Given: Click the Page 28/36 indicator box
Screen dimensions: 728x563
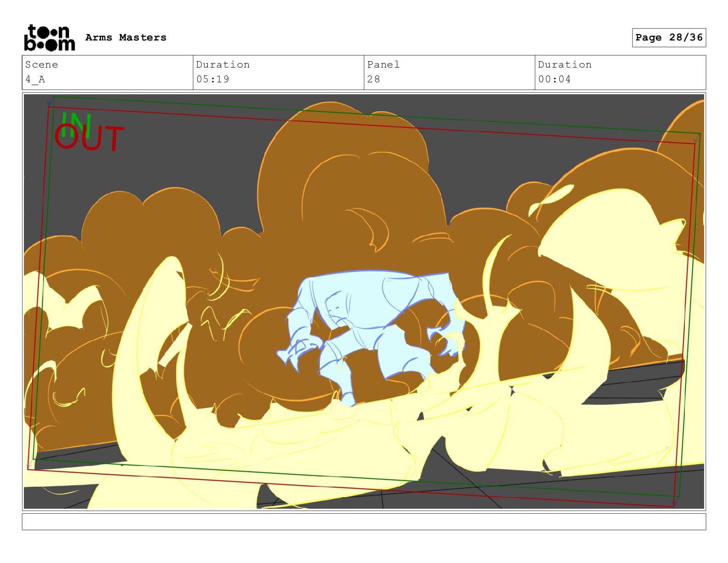Looking at the screenshot, I should click(669, 38).
